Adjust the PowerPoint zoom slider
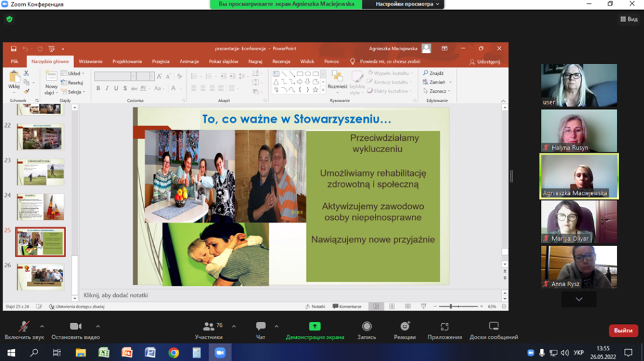Image resolution: width=644 pixels, height=361 pixels. [x=451, y=306]
